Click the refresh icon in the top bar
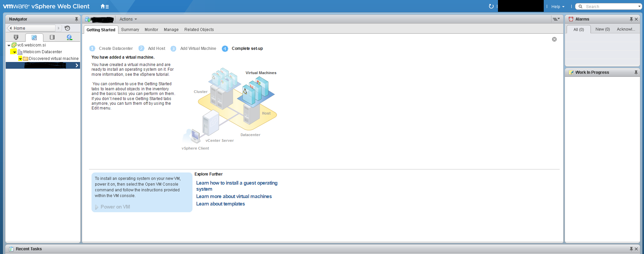 491,6
